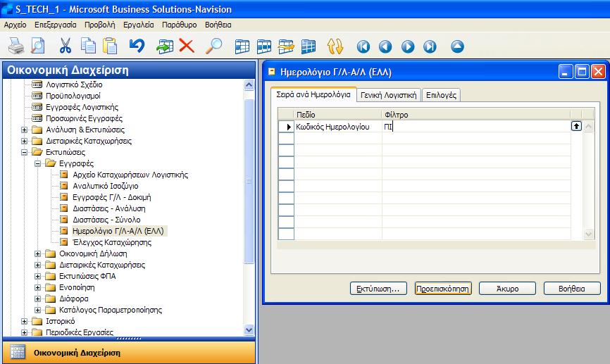610x364 pixels.
Task: Click the Προεπισκόπηση button
Action: (443, 289)
